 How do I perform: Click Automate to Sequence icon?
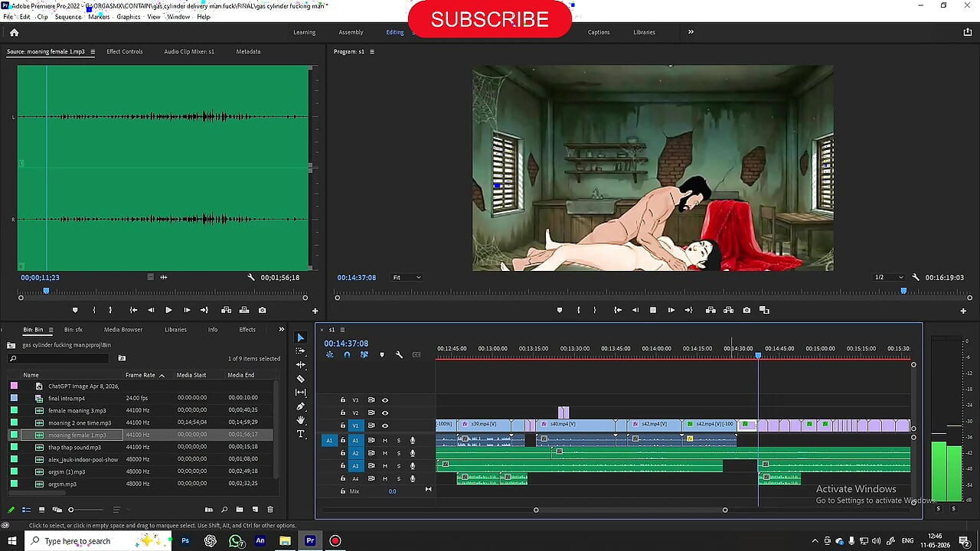tap(209, 510)
